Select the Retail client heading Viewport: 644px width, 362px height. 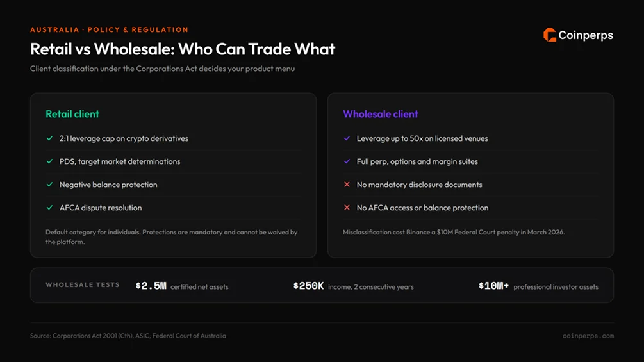click(x=72, y=114)
